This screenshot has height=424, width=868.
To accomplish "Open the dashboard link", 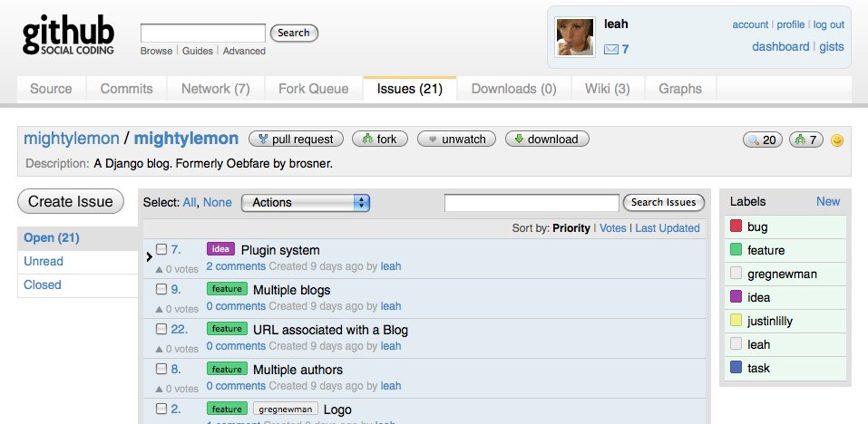I will click(x=781, y=47).
